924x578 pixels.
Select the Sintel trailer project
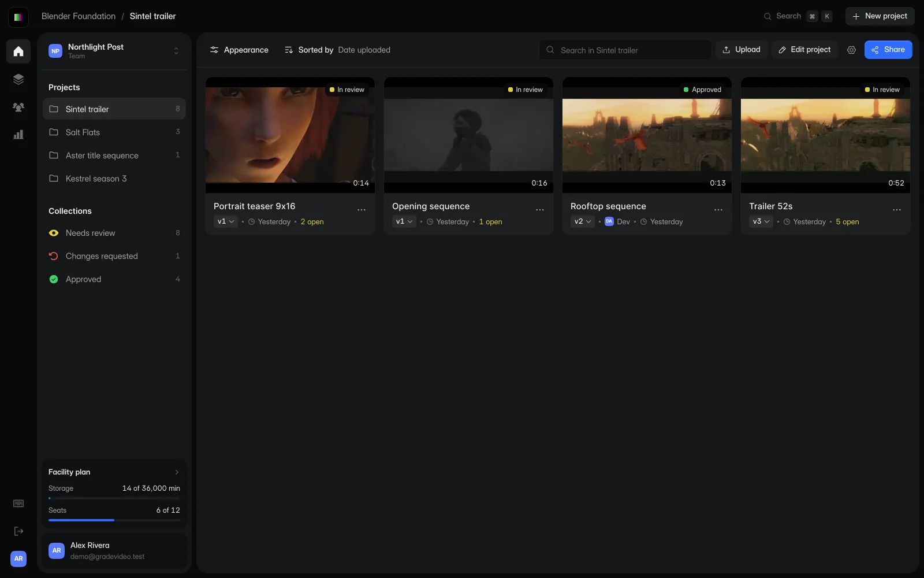(x=114, y=109)
